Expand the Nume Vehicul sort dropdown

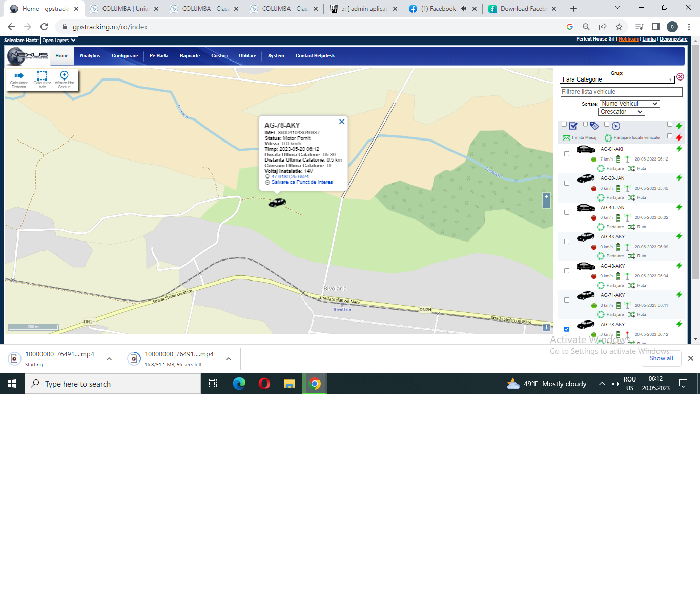pyautogui.click(x=629, y=104)
